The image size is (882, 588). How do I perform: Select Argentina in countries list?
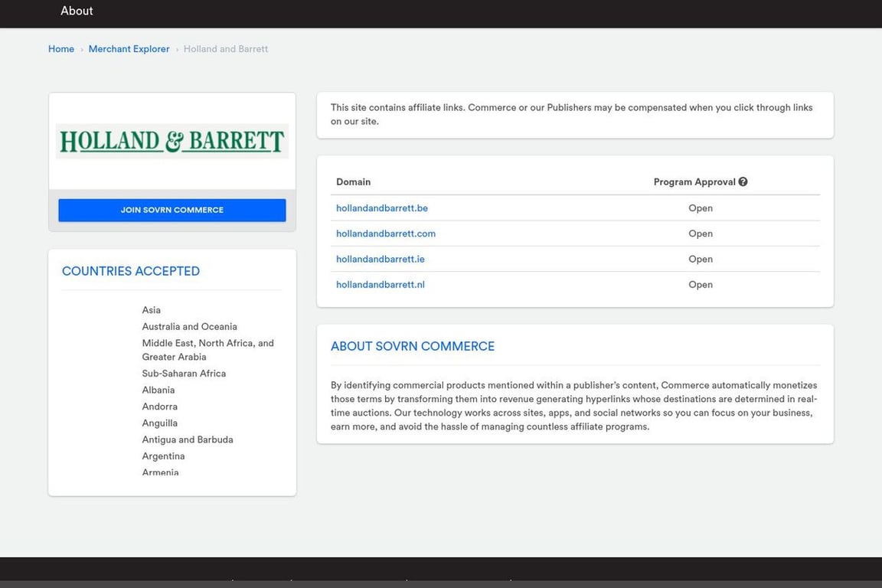(x=163, y=456)
